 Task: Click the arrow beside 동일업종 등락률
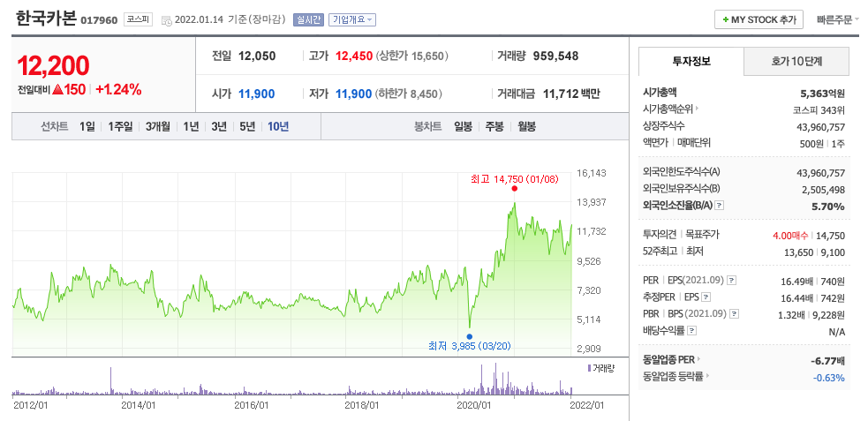[x=708, y=376]
